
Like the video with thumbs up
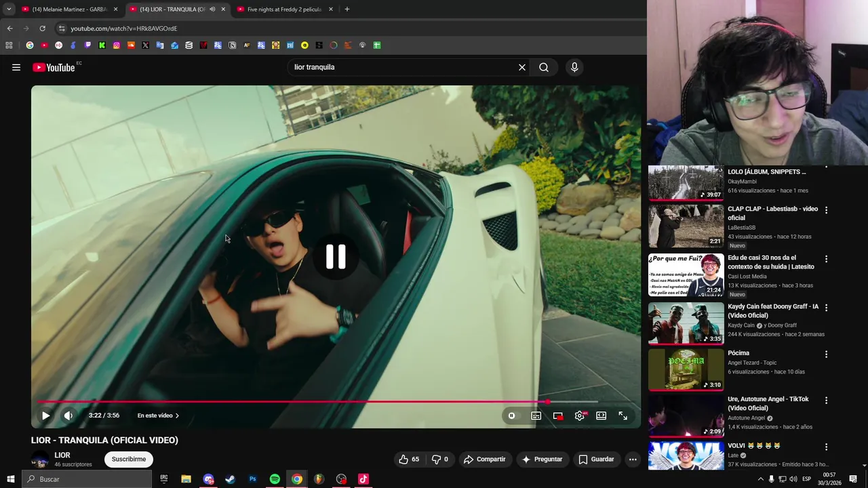(408, 459)
